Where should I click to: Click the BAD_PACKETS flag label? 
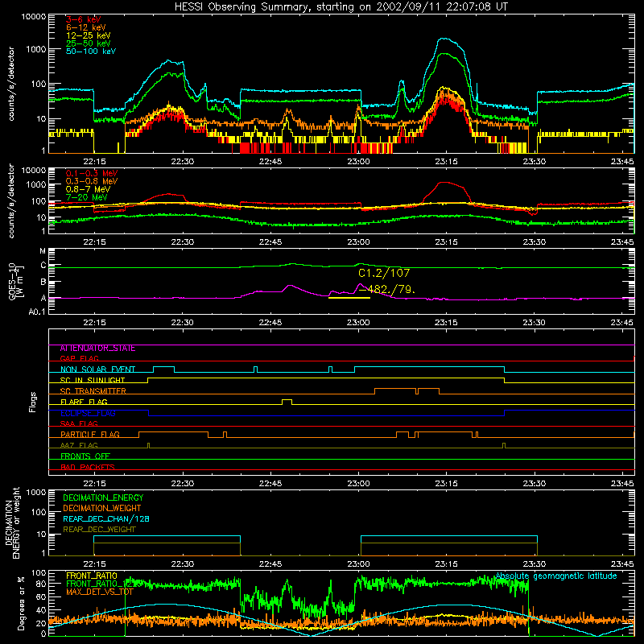pyautogui.click(x=88, y=467)
